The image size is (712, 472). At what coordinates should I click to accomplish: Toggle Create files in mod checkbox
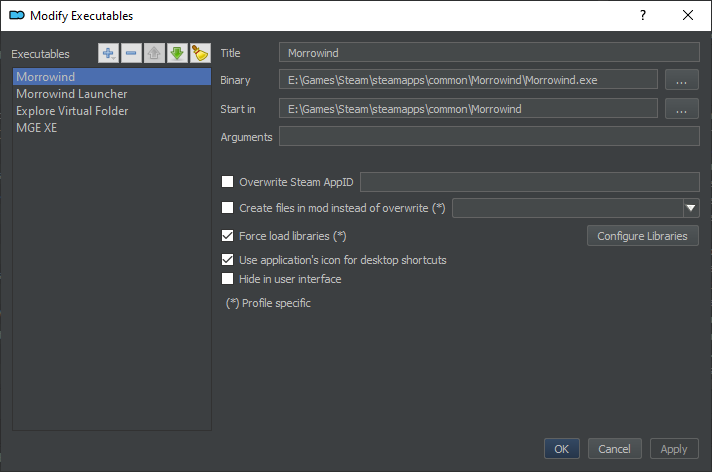(x=228, y=208)
